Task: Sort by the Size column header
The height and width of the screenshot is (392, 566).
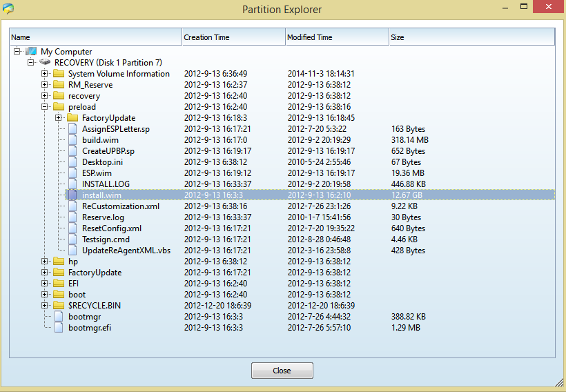Action: coord(472,37)
